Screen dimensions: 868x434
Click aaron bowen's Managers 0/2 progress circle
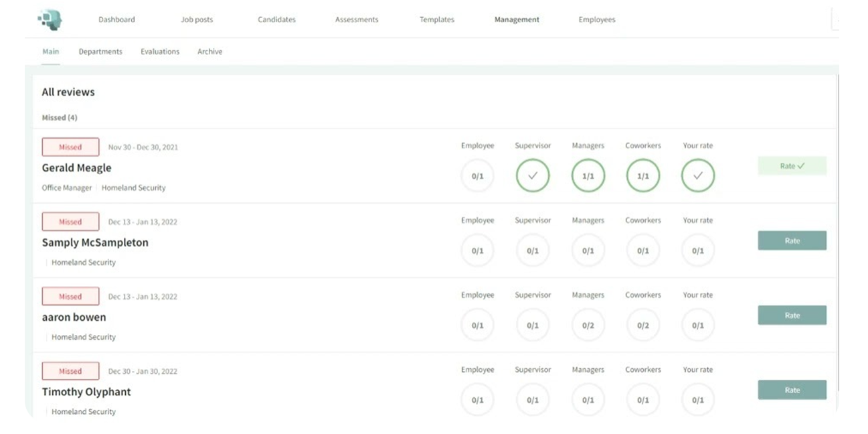pos(588,325)
